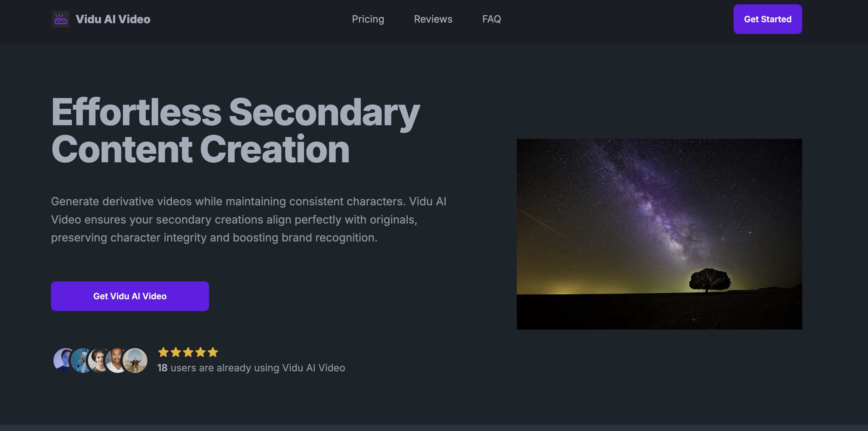Screen dimensions: 868x431
Task: Click the fifth gold rating star
Action: (213, 352)
